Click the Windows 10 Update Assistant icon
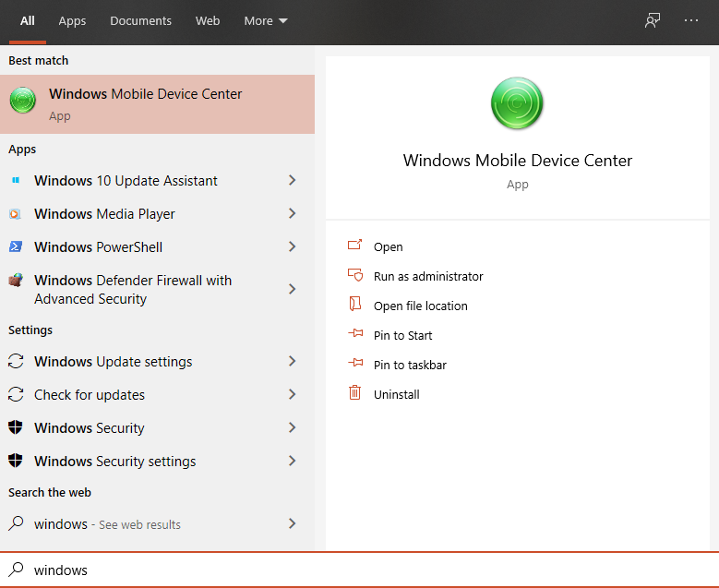 [x=15, y=181]
